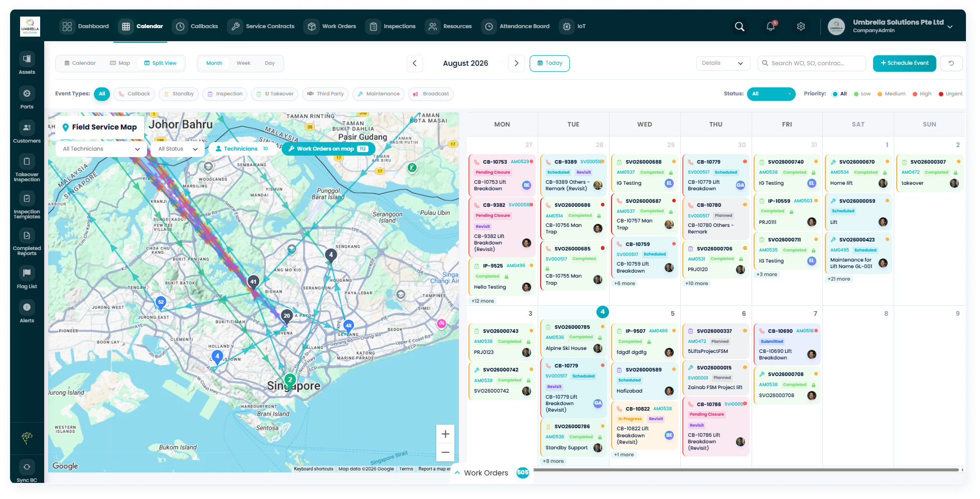Viewport: 980px width, 499px height.
Task: Open Keyboard shortcuts map link
Action: pos(314,469)
